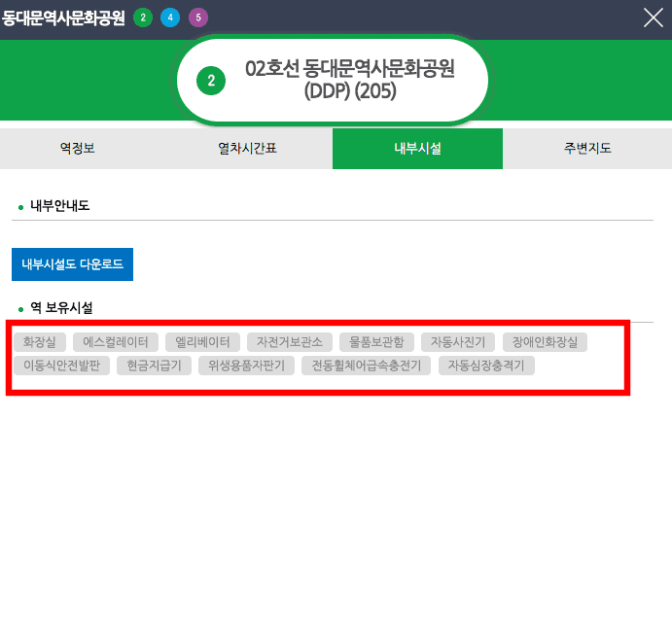
Task: Select the 장애인화장실 tag
Action: [545, 342]
